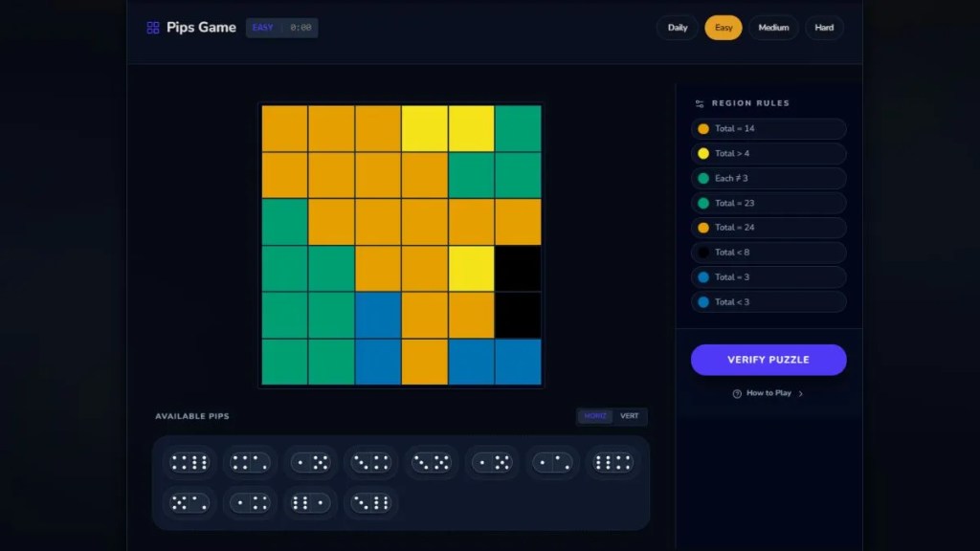Expand the How to Play chevron arrow
980x551 pixels.
pyautogui.click(x=801, y=393)
